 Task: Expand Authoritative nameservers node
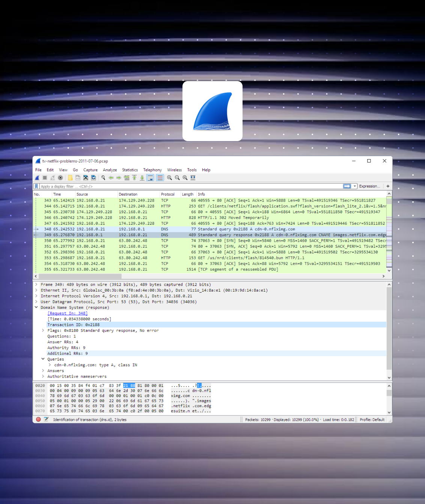coord(43,376)
